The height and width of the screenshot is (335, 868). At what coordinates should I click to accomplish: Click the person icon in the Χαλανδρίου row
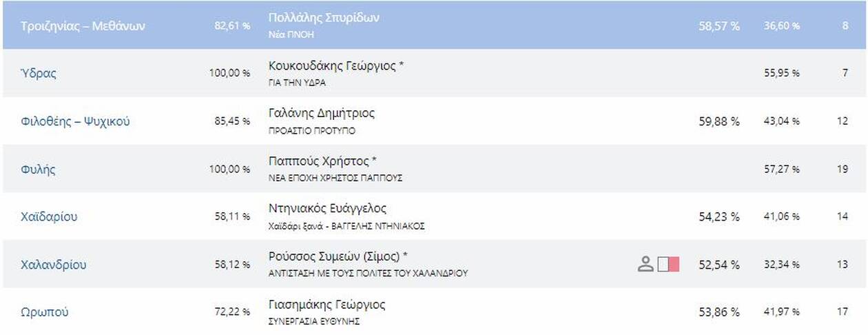point(645,264)
